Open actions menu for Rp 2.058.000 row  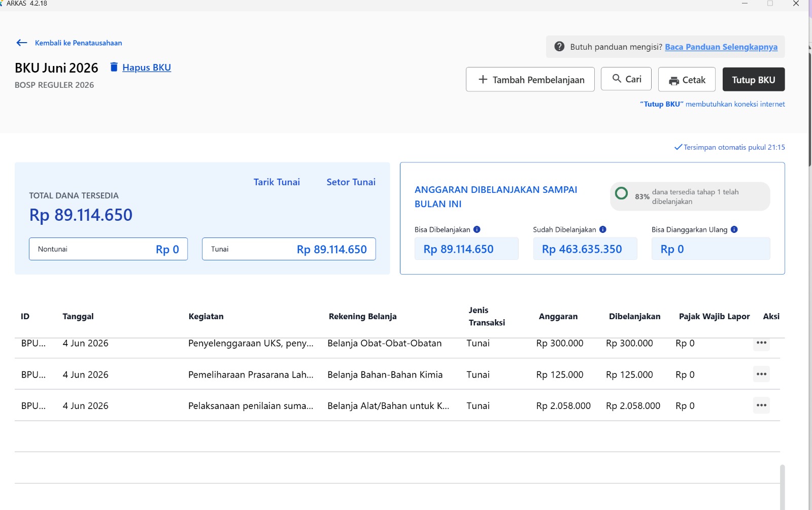click(x=761, y=405)
